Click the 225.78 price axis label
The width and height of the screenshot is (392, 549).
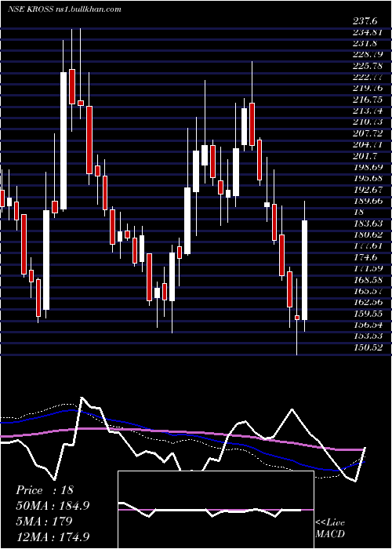[368, 66]
